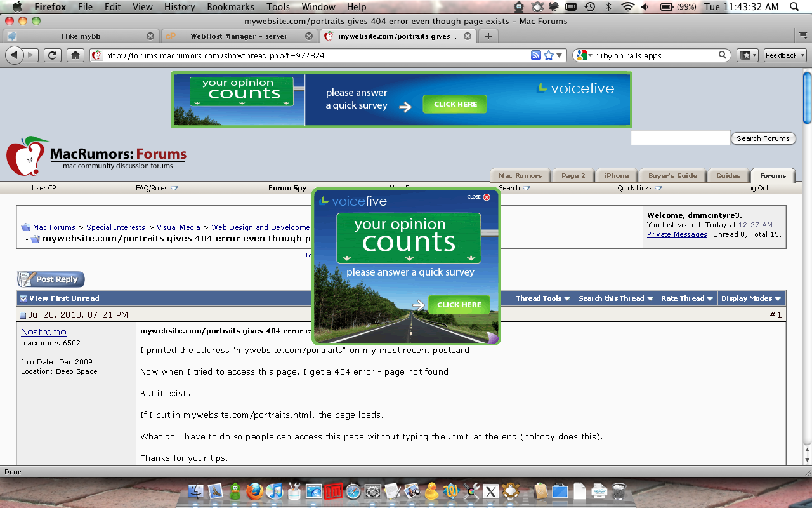Open Nostromo's user profile link
Viewport: 812px width, 508px height.
click(43, 332)
